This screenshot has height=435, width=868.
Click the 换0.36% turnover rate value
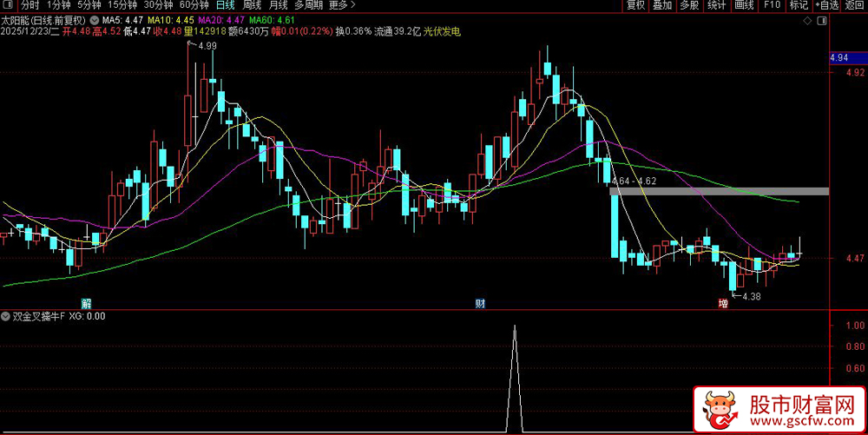click(353, 31)
